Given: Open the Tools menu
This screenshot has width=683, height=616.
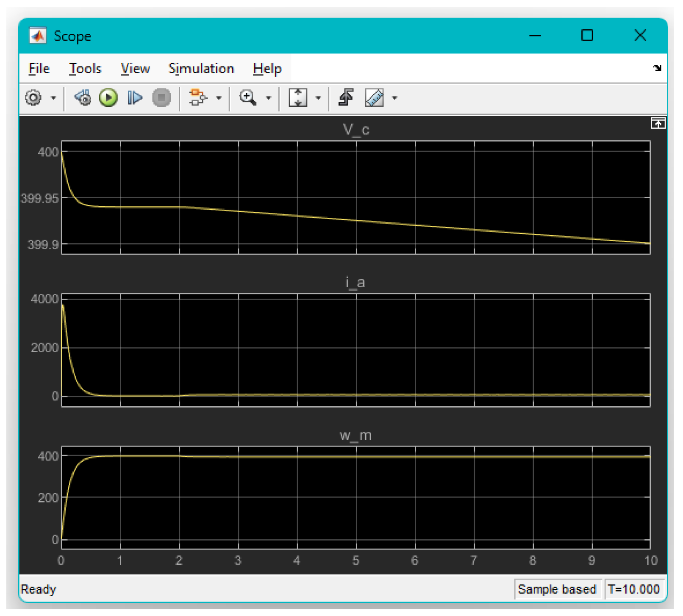Looking at the screenshot, I should 85,69.
